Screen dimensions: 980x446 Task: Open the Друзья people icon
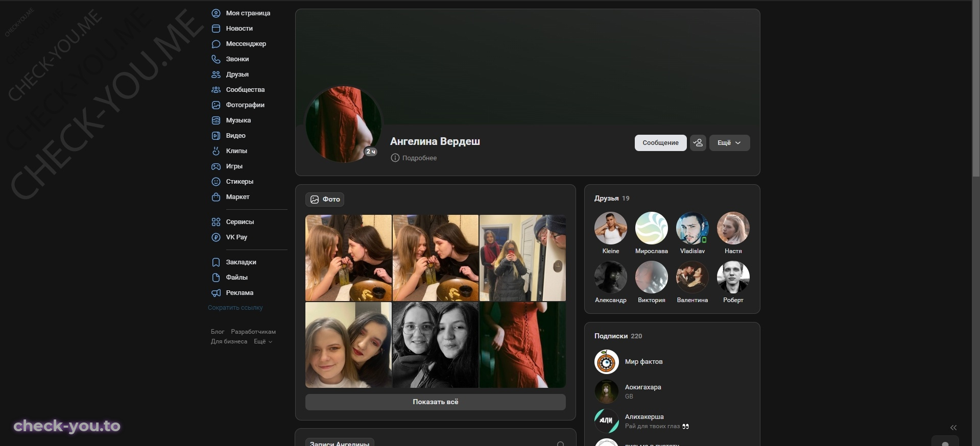[x=216, y=75]
